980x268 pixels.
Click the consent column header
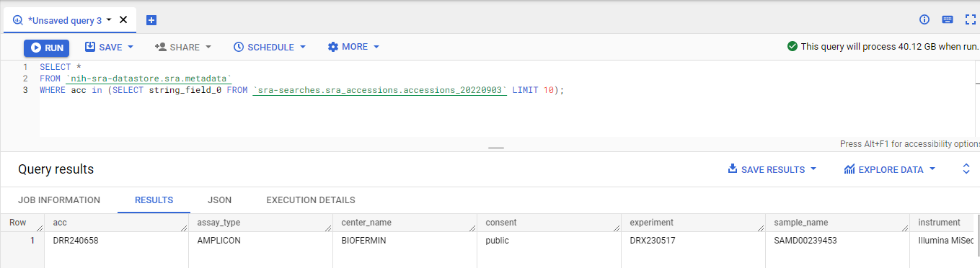(x=549, y=223)
